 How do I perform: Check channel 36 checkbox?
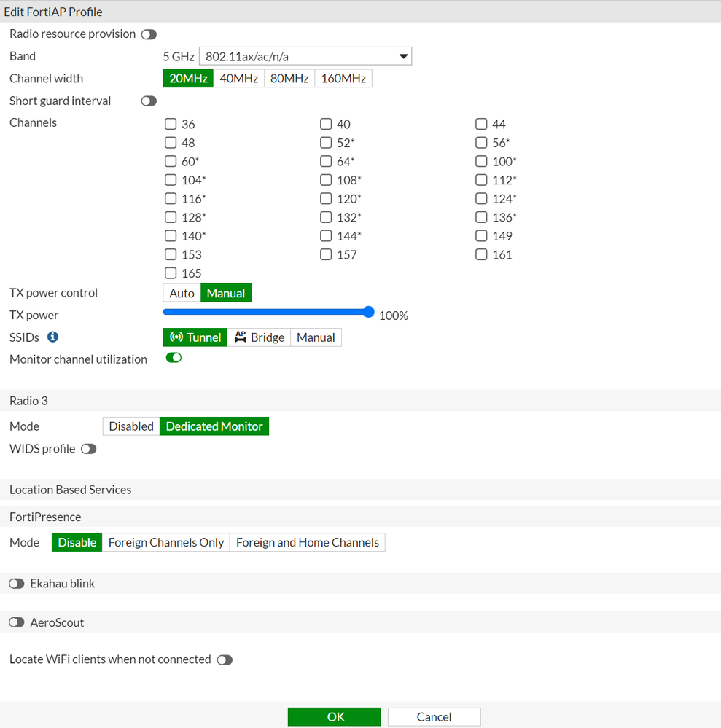tap(171, 124)
